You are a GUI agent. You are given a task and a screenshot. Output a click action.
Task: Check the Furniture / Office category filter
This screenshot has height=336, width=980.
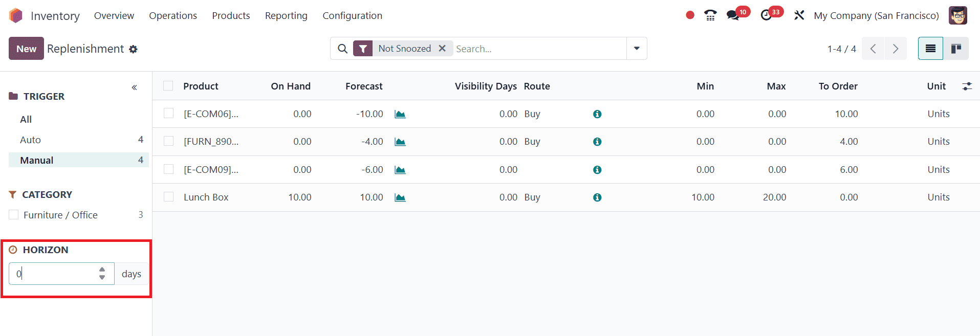point(14,215)
